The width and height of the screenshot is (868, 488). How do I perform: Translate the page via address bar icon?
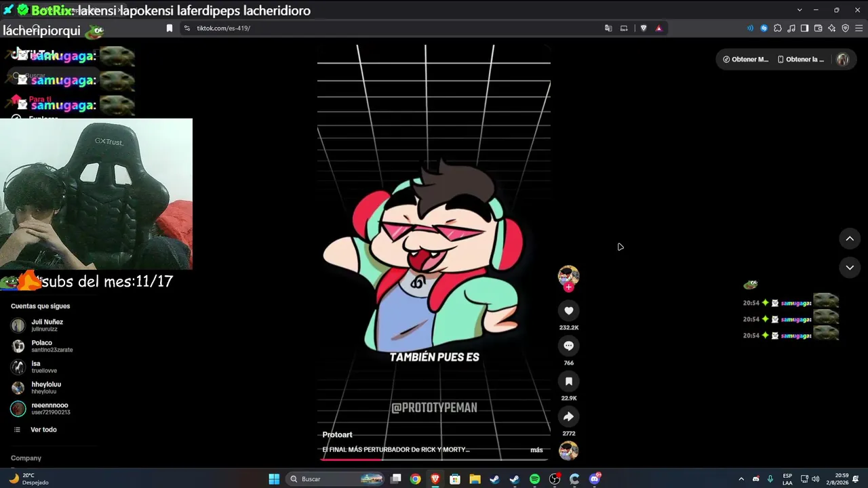[608, 28]
